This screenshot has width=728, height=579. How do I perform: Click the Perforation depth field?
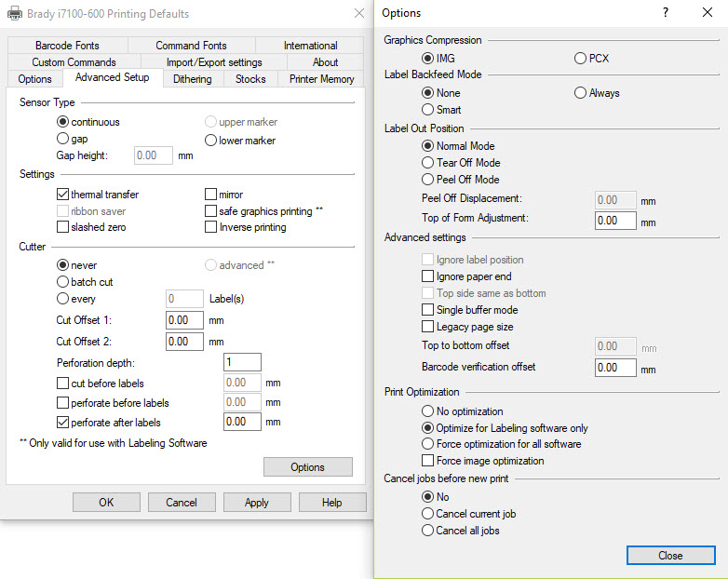click(242, 362)
